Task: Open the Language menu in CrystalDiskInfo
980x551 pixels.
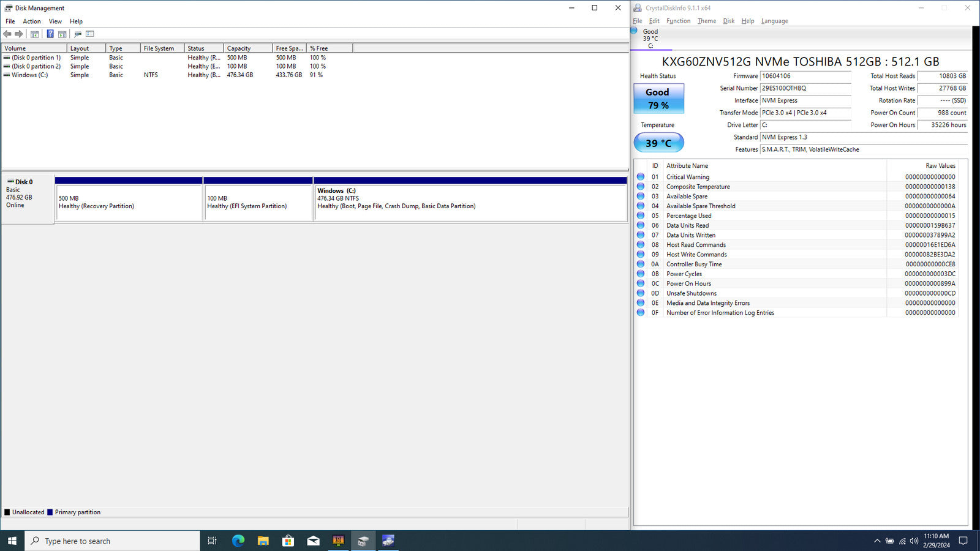Action: [x=775, y=21]
